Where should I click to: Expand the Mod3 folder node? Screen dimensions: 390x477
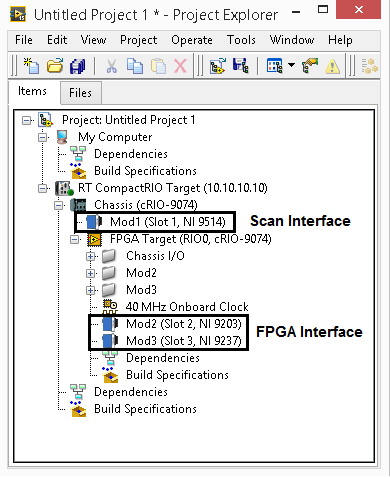[x=90, y=290]
